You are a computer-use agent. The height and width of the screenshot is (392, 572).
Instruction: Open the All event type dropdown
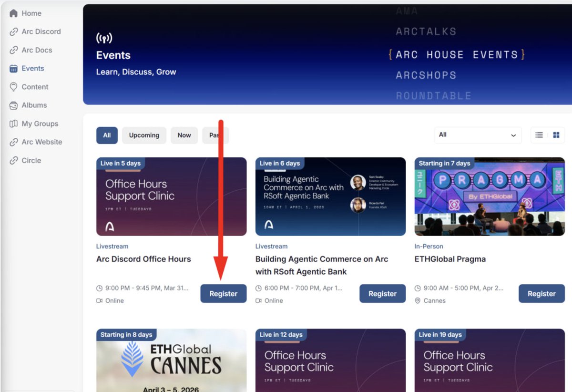[x=478, y=135]
